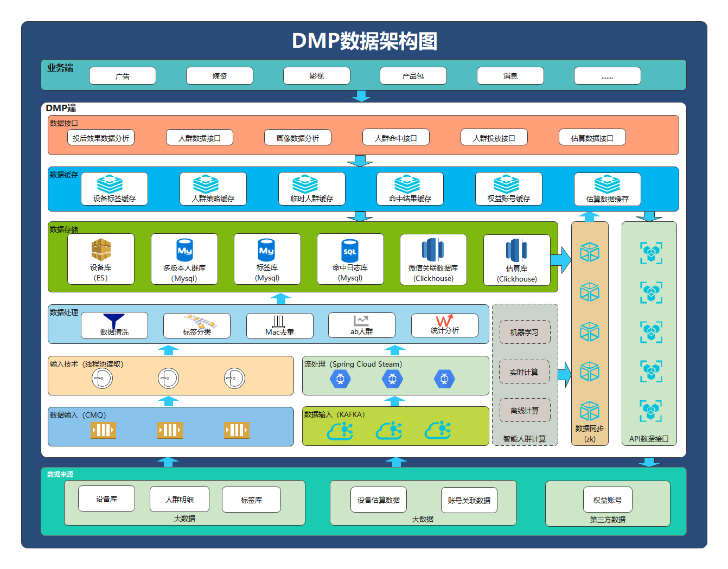728x569 pixels.
Task: Click the 估算数据缓存 stack icon
Action: [x=607, y=184]
